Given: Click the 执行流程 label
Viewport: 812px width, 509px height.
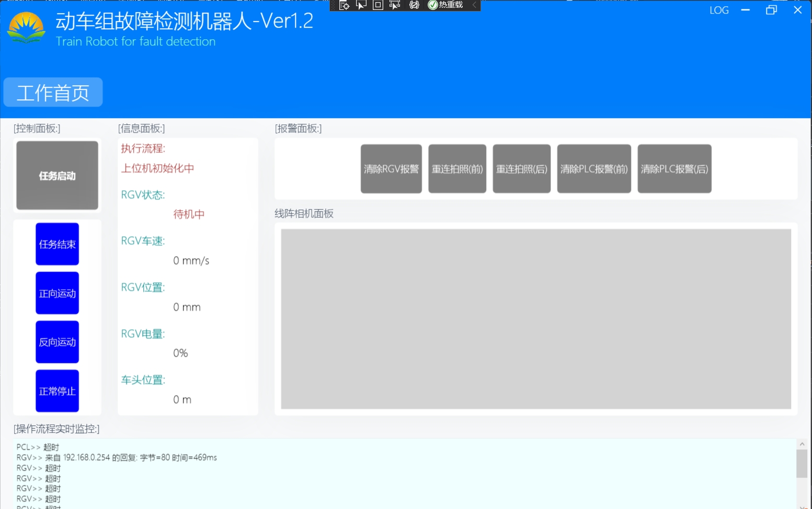Looking at the screenshot, I should tap(143, 148).
